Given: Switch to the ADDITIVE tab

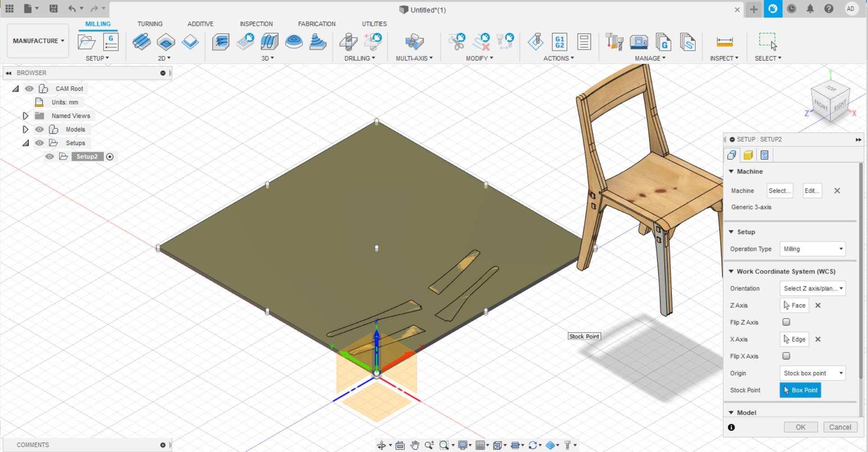Looking at the screenshot, I should (200, 24).
